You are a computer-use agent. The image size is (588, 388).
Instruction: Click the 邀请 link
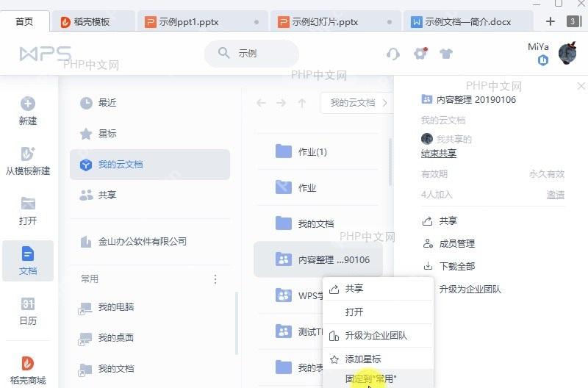point(556,195)
